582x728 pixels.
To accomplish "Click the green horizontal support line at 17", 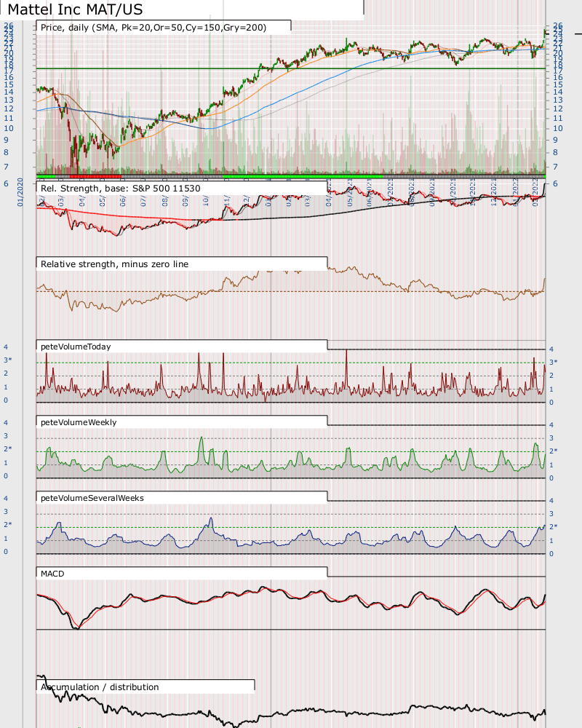I will (x=290, y=68).
